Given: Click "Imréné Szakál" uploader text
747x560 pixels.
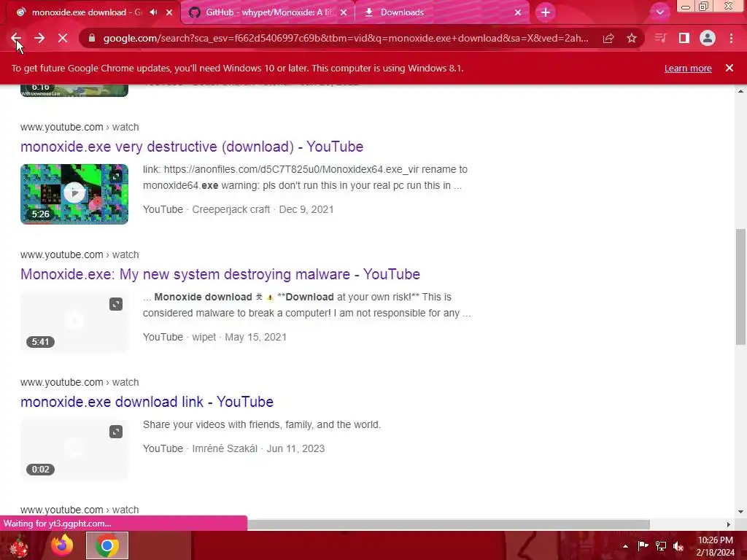Looking at the screenshot, I should point(225,448).
